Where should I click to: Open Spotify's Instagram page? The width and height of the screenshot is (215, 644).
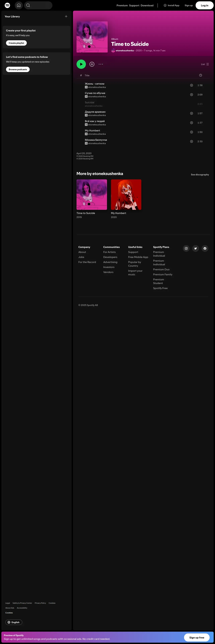(186, 248)
